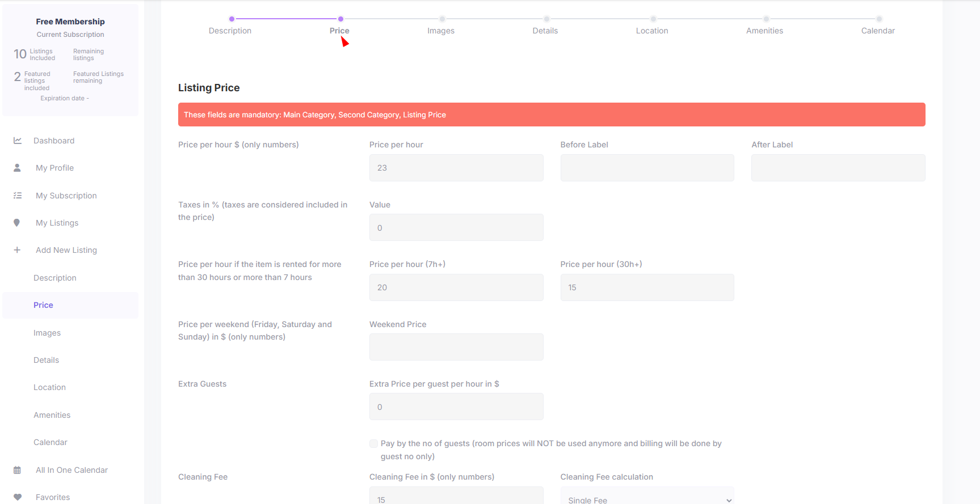
Task: Click the Price per hour (30h+) field
Action: [647, 287]
